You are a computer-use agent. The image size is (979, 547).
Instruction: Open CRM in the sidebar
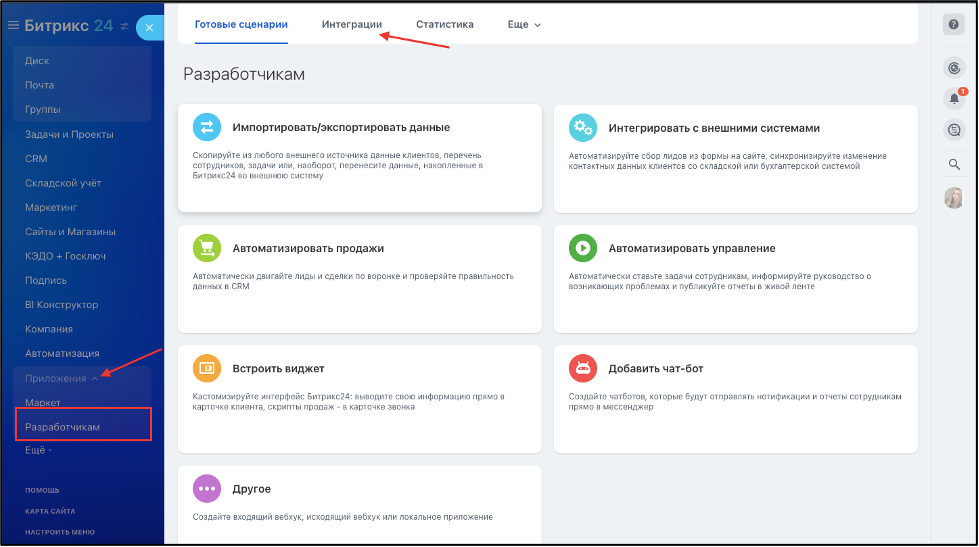pos(36,159)
